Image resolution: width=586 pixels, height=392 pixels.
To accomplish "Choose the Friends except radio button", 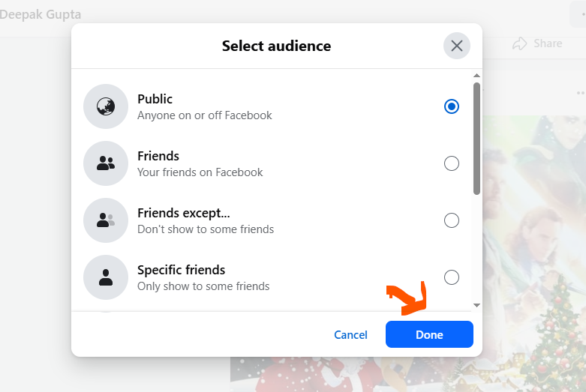I will tap(451, 220).
